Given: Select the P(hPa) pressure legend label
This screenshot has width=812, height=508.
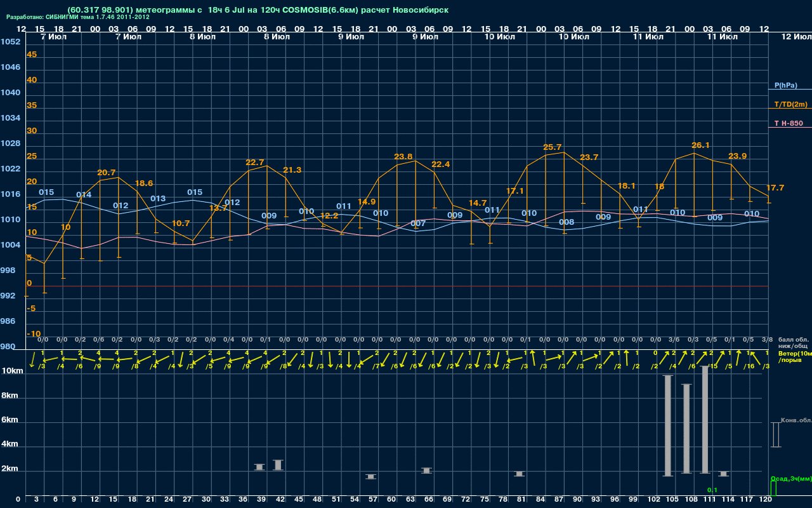Looking at the screenshot, I should pos(785,85).
